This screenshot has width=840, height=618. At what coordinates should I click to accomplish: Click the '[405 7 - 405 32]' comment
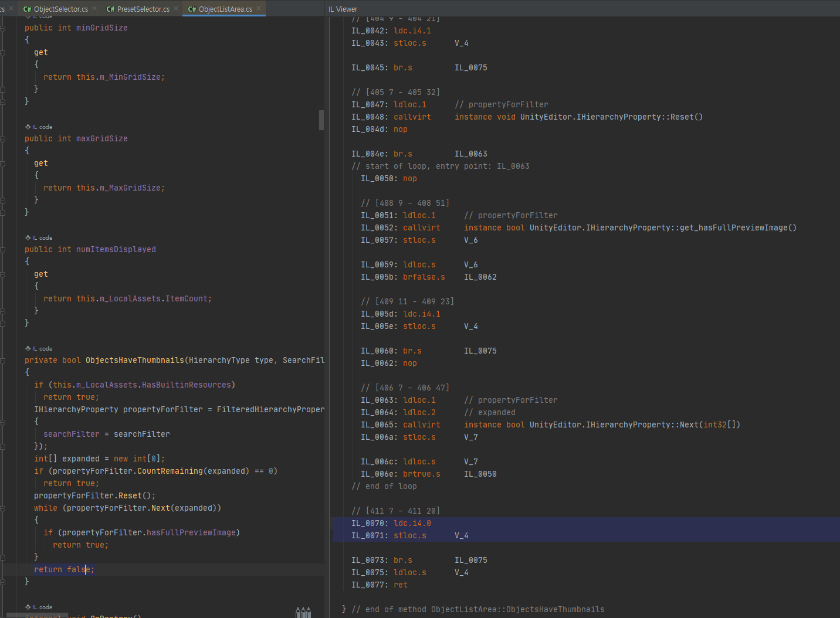click(x=396, y=92)
